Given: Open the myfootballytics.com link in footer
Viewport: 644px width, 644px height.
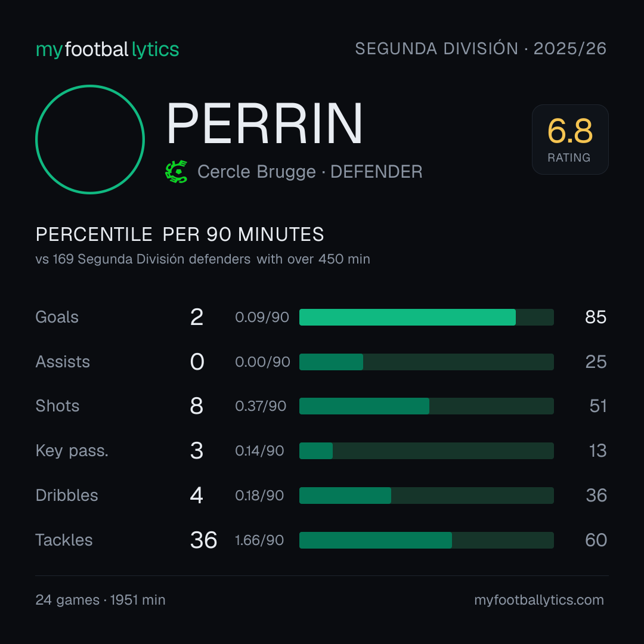Looking at the screenshot, I should click(x=539, y=600).
